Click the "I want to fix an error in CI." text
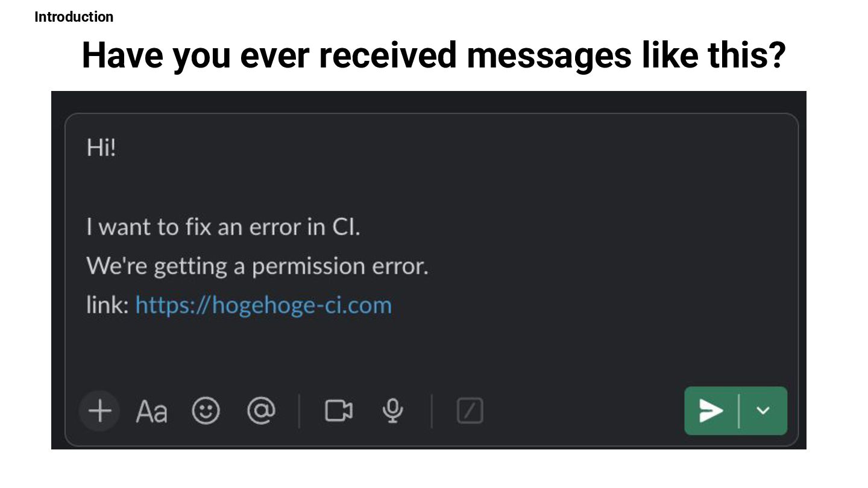 (x=223, y=227)
